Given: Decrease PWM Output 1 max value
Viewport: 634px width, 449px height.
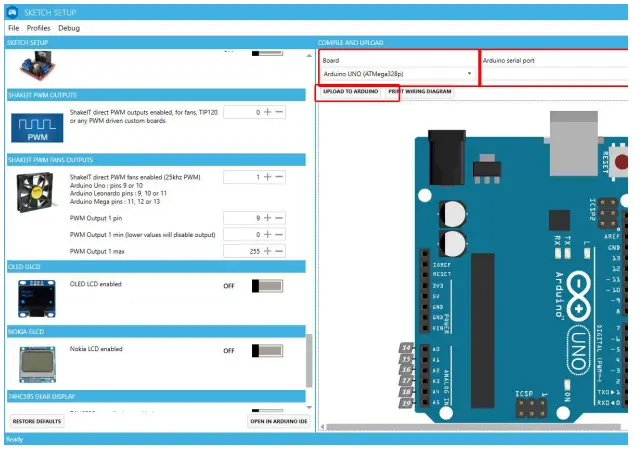Looking at the screenshot, I should (x=279, y=251).
